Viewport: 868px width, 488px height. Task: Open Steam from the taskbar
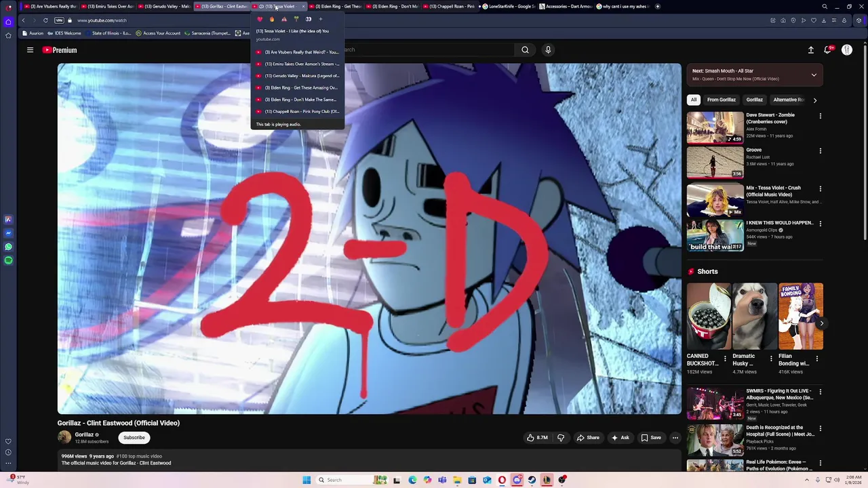point(532,480)
